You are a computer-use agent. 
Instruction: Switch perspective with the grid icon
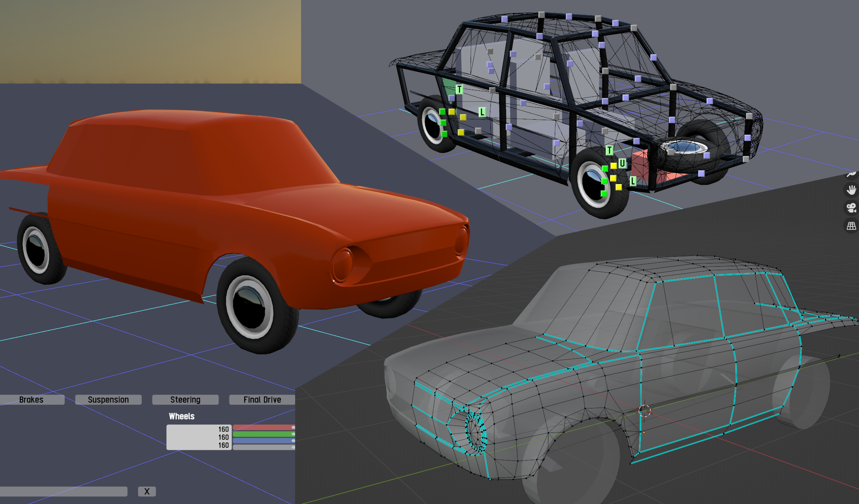[851, 226]
